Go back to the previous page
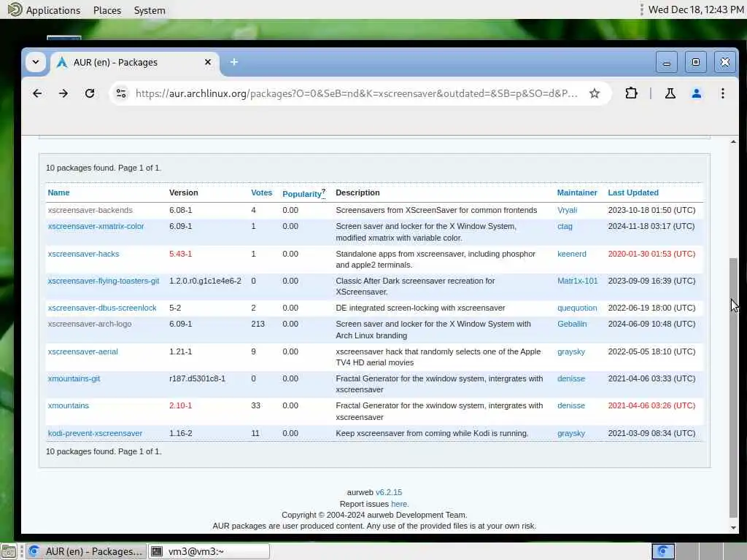 click(x=37, y=93)
